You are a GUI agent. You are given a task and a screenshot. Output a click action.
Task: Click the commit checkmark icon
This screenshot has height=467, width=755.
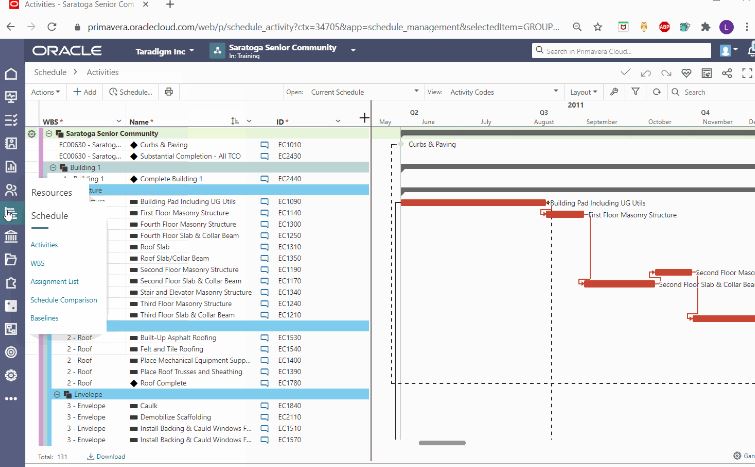(x=625, y=73)
